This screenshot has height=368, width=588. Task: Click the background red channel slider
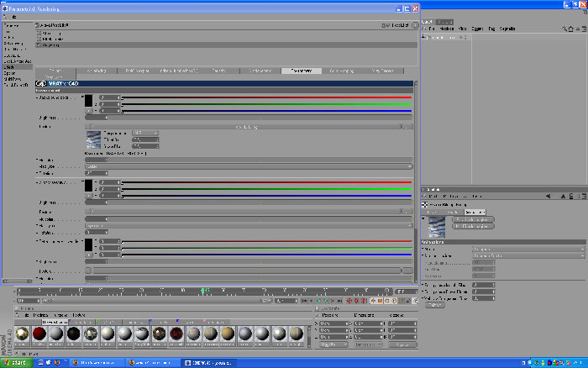point(266,97)
